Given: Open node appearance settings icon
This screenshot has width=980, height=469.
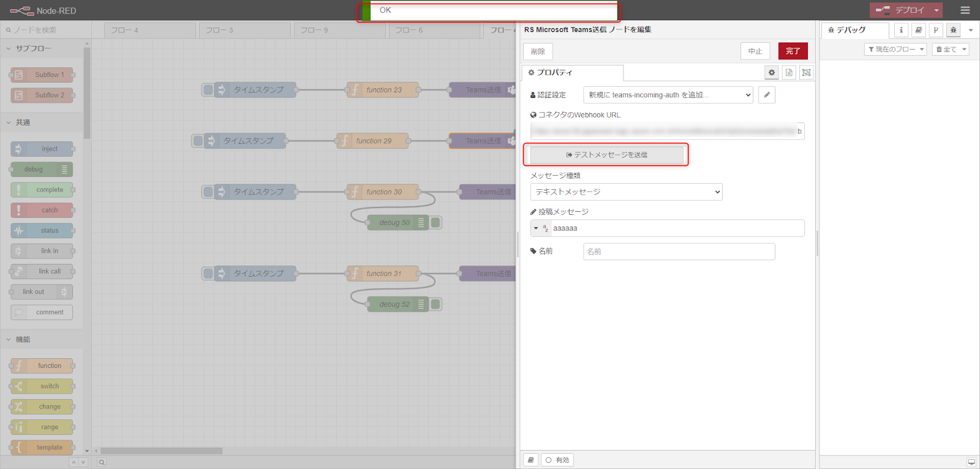Looking at the screenshot, I should pos(807,72).
